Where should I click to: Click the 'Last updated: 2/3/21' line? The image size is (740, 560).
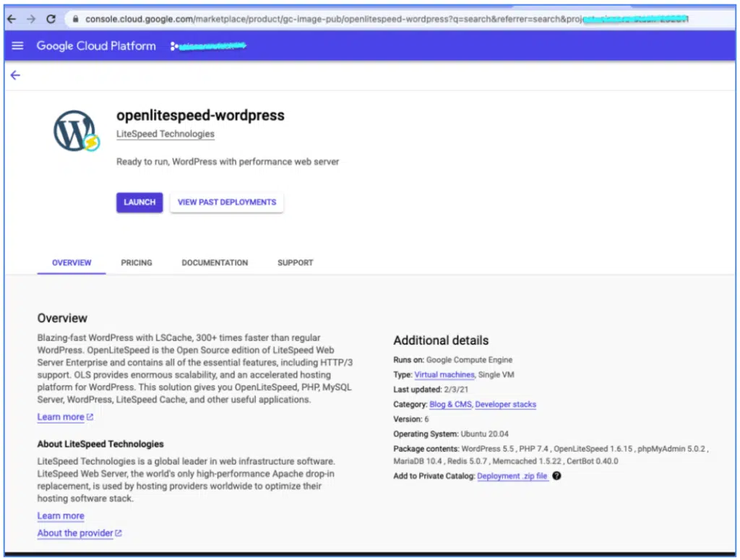pyautogui.click(x=431, y=389)
